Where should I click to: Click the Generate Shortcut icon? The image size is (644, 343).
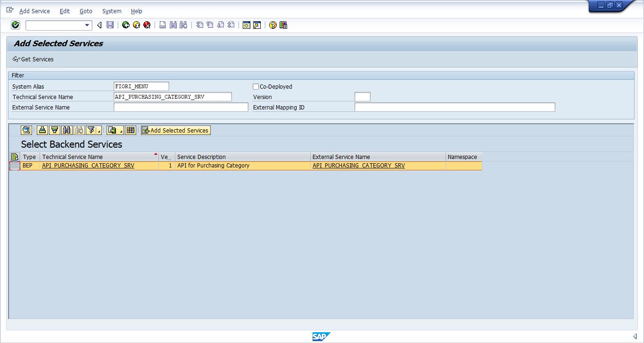point(257,25)
